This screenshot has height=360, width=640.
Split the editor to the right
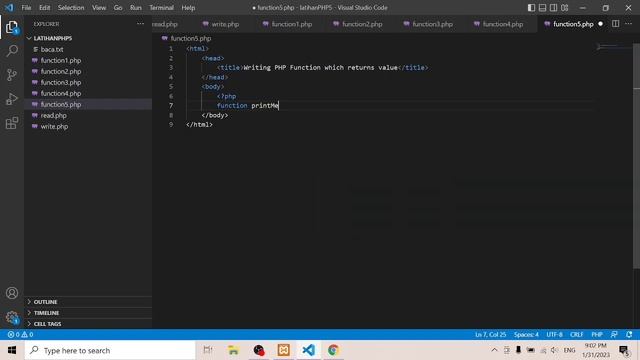click(x=616, y=24)
